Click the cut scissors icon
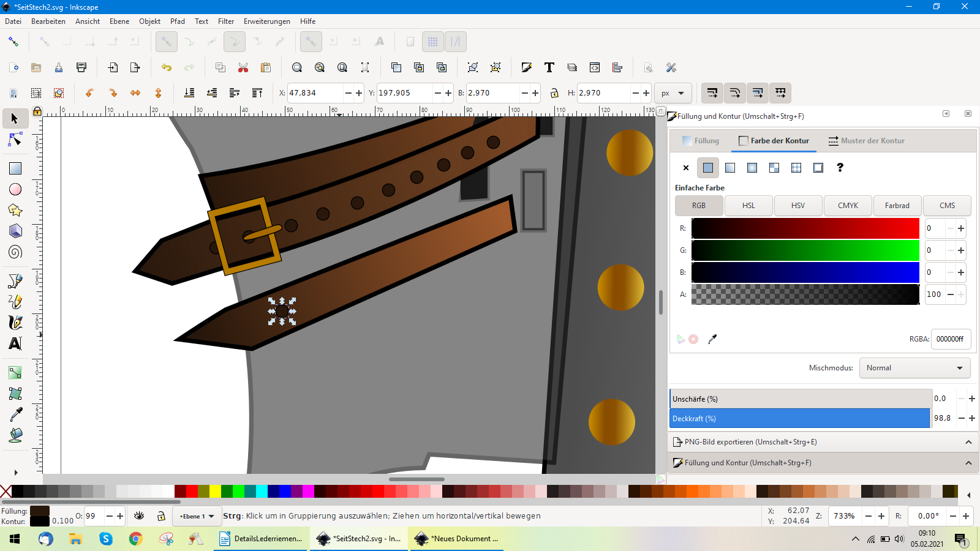 pos(243,67)
